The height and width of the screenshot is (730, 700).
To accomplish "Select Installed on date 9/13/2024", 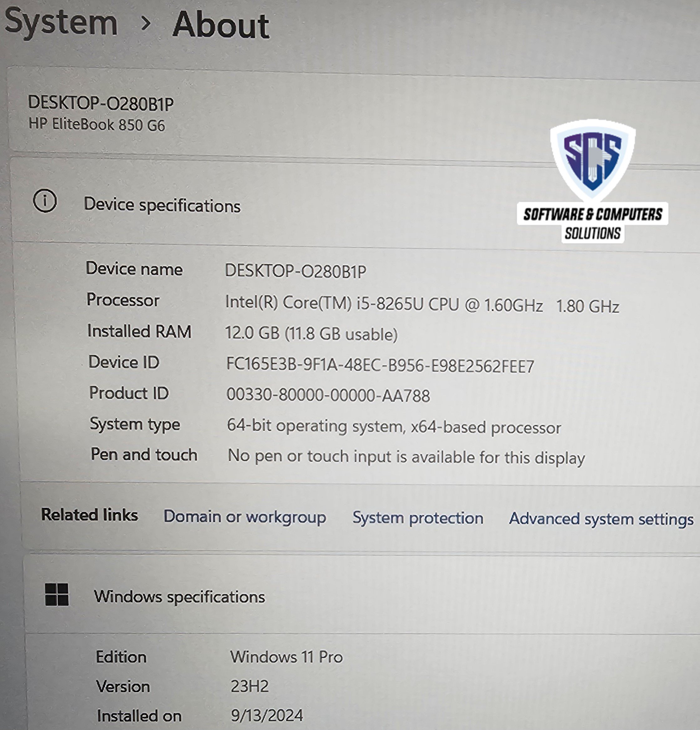I will point(267,716).
